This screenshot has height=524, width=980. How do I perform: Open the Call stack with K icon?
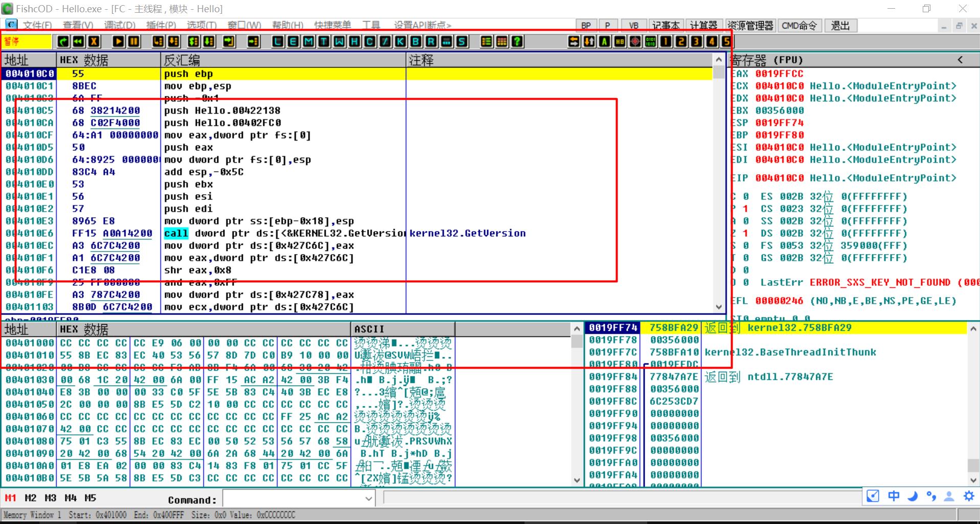[x=400, y=42]
